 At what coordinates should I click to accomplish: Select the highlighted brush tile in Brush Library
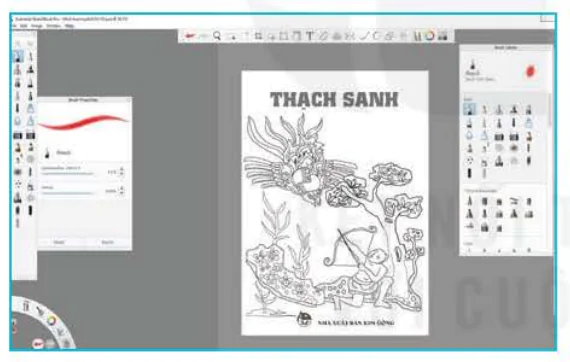tap(470, 109)
